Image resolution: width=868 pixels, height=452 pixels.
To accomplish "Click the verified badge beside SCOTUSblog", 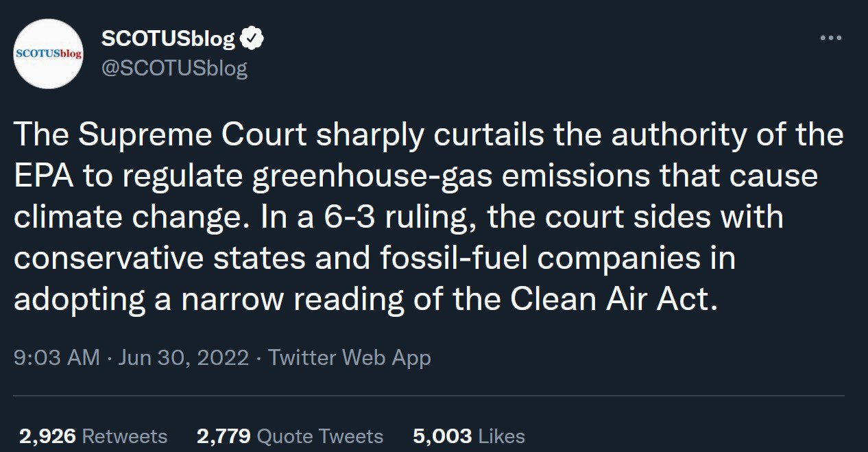I will pos(252,40).
